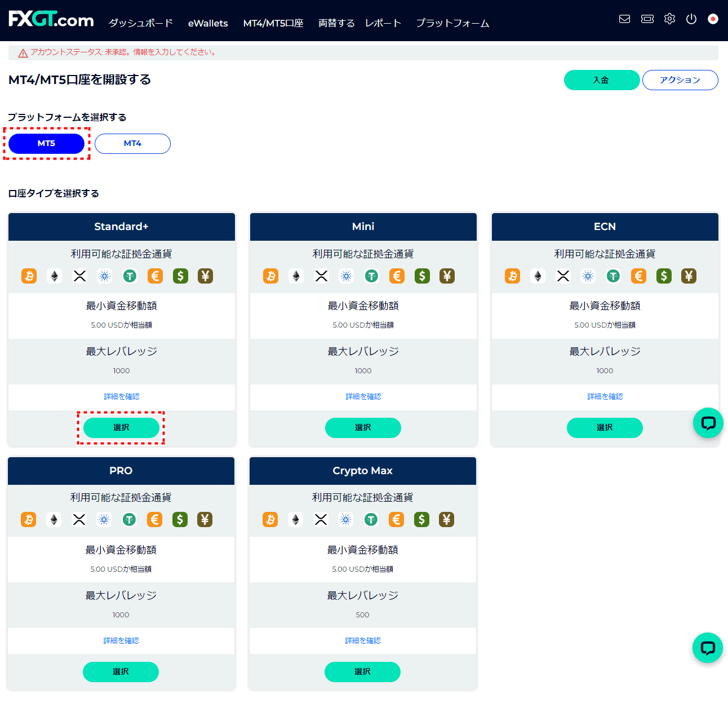Click XRP icon in Standard+ card
Viewport: 728px width, 703px height.
tap(80, 276)
